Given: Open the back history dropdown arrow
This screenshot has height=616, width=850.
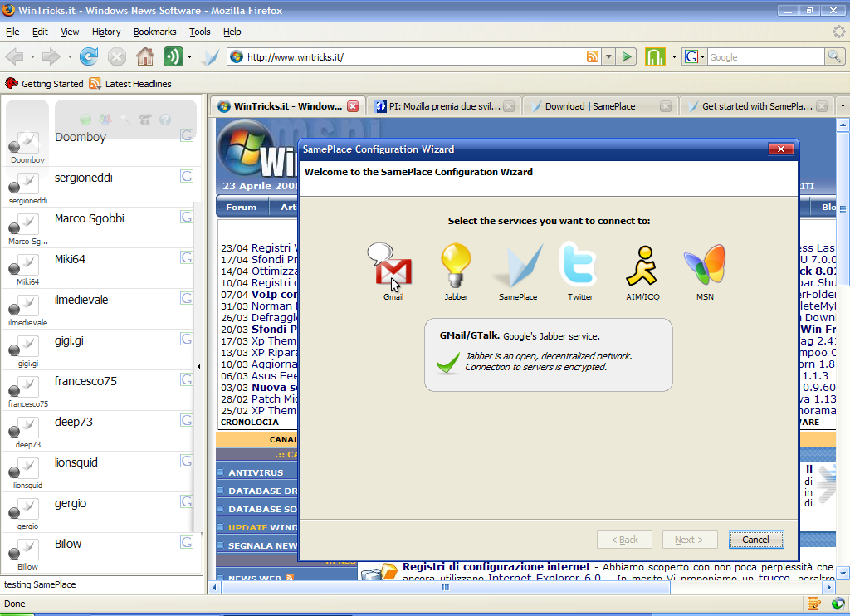Looking at the screenshot, I should (x=32, y=57).
